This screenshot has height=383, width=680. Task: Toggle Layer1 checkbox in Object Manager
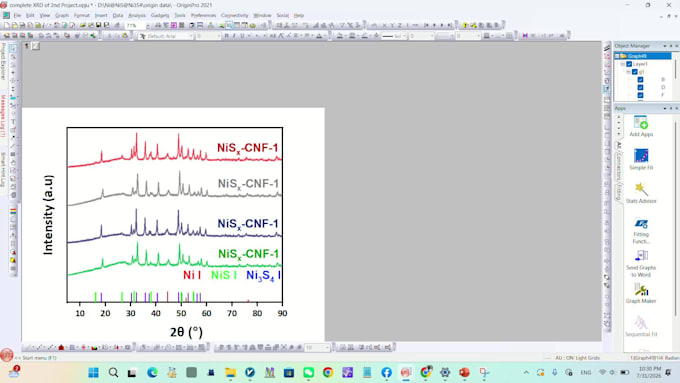tap(629, 64)
